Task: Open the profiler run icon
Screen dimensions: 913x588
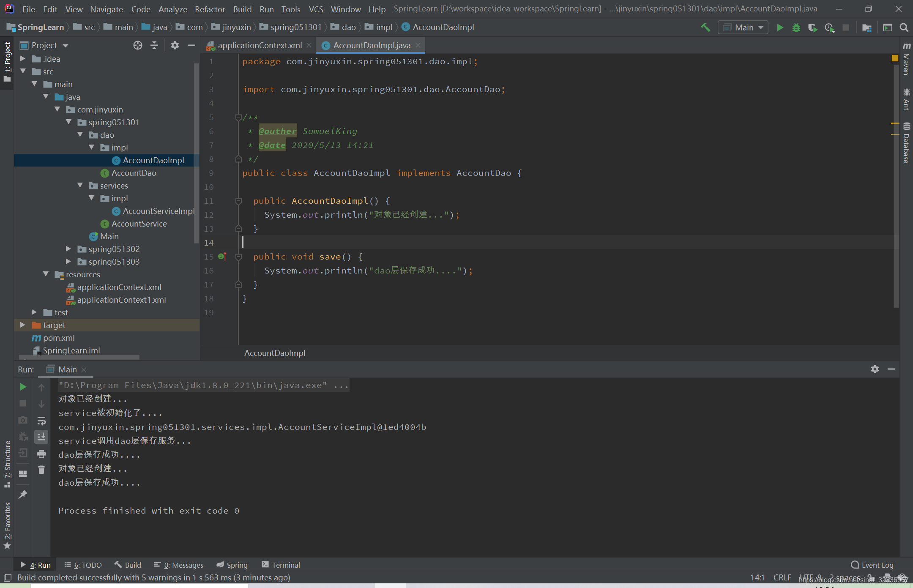Action: 829,27
